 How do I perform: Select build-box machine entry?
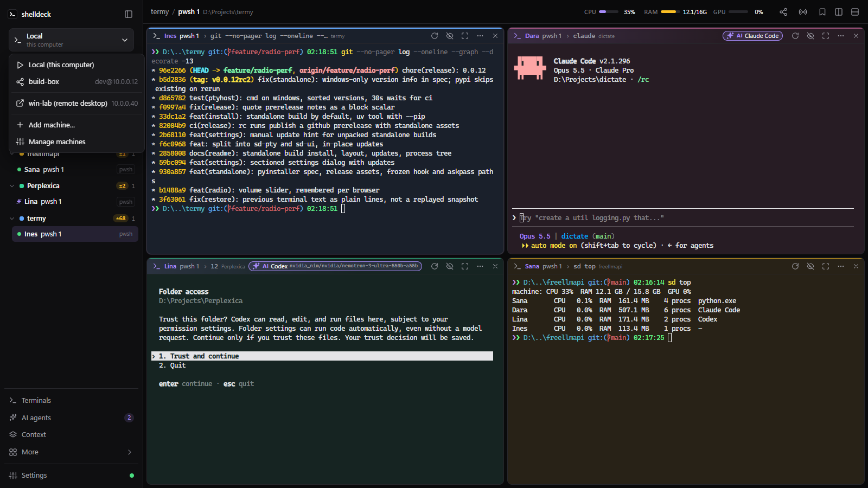pyautogui.click(x=76, y=81)
